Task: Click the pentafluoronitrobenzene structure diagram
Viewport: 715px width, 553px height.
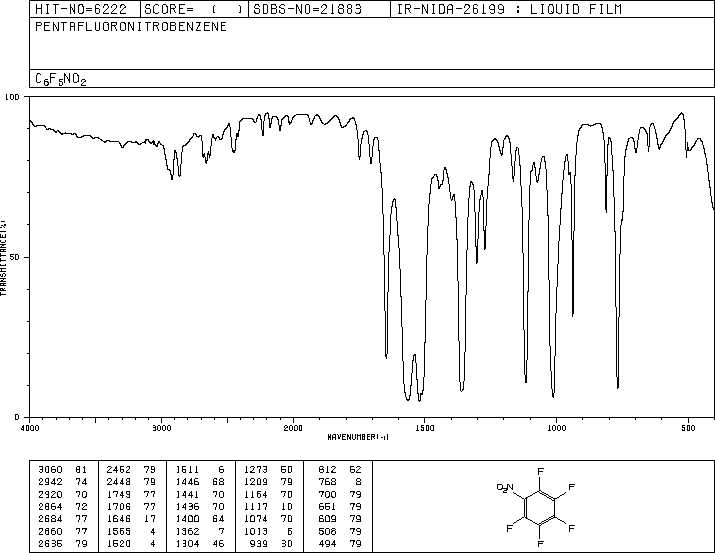Action: pos(536,507)
